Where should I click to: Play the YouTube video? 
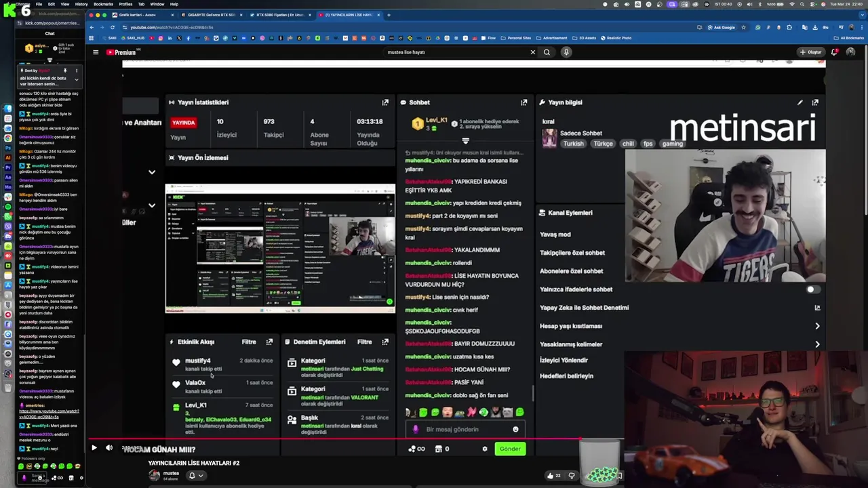point(94,448)
